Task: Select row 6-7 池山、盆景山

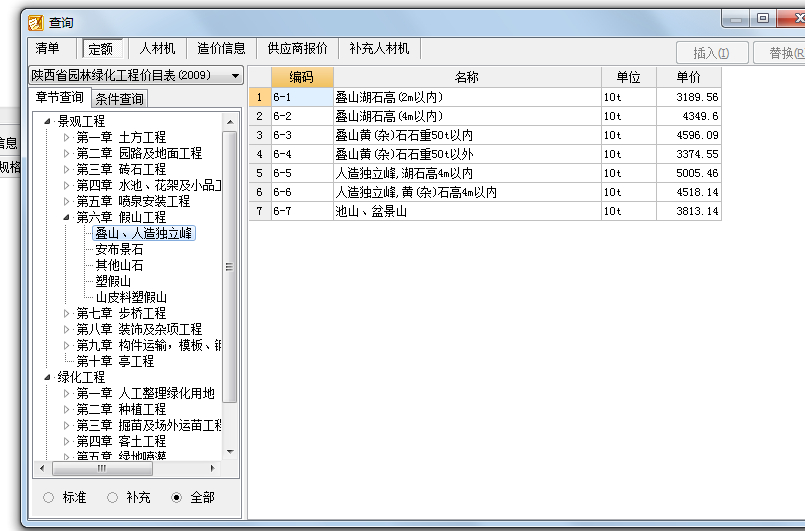Action: [485, 211]
